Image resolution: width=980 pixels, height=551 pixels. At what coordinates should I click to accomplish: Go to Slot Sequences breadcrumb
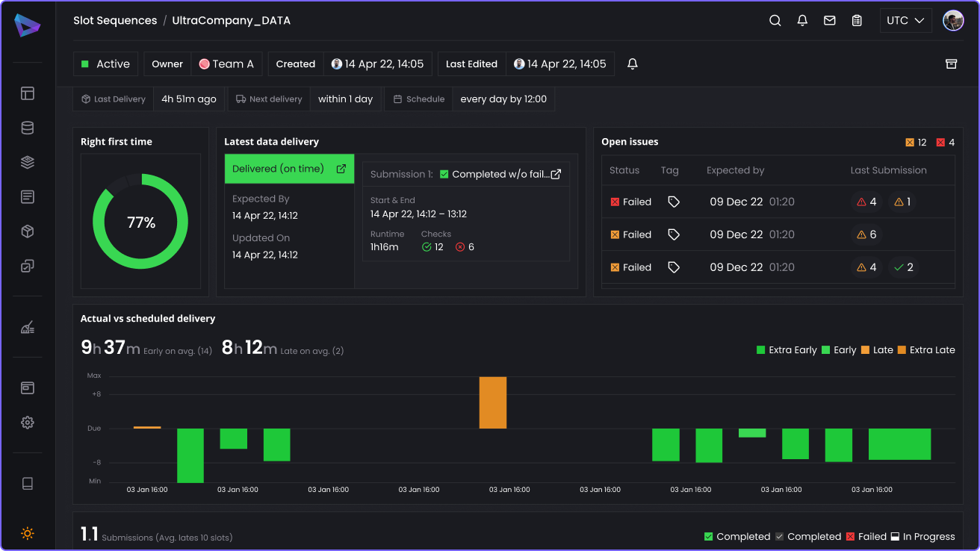[115, 21]
